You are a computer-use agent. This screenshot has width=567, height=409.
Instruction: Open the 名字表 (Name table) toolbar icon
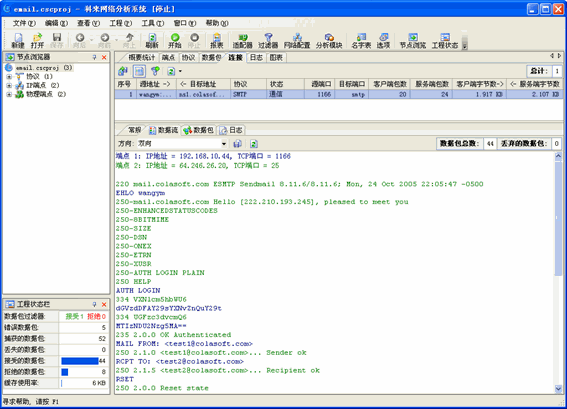point(361,40)
